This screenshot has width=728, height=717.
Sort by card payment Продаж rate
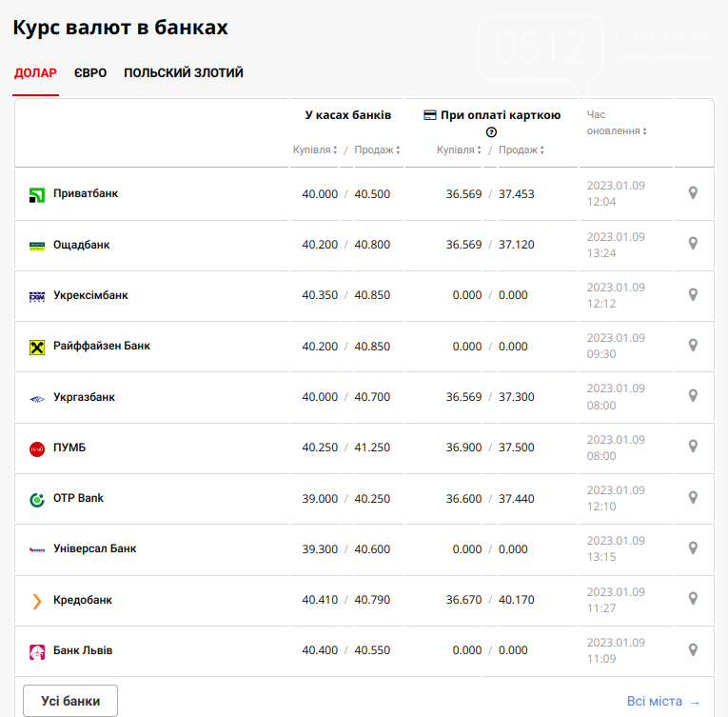[521, 149]
